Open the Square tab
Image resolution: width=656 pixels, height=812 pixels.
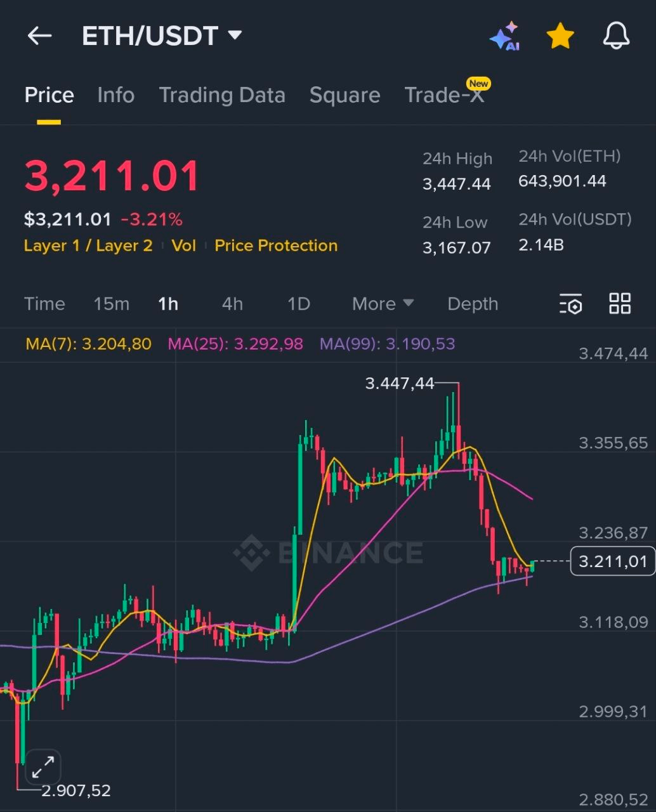[344, 95]
